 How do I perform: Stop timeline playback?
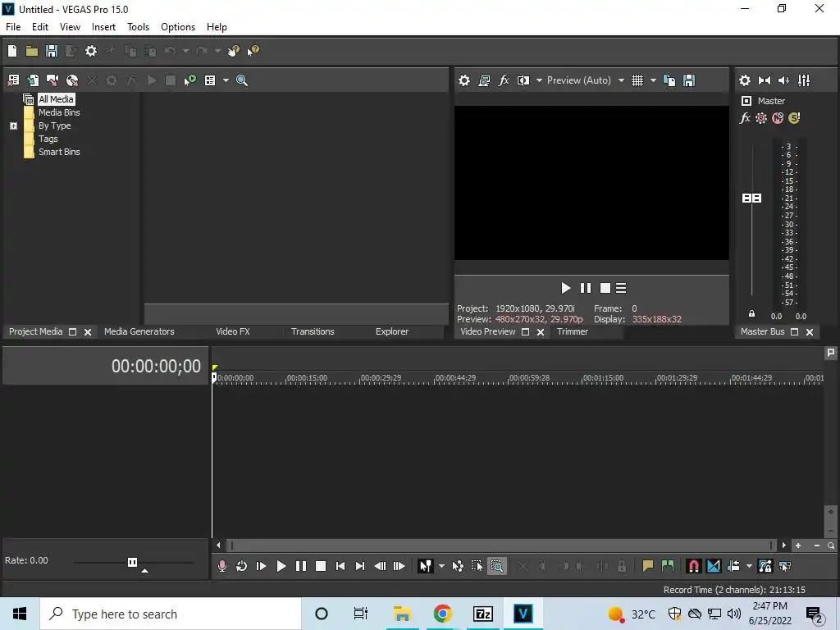[x=321, y=566]
